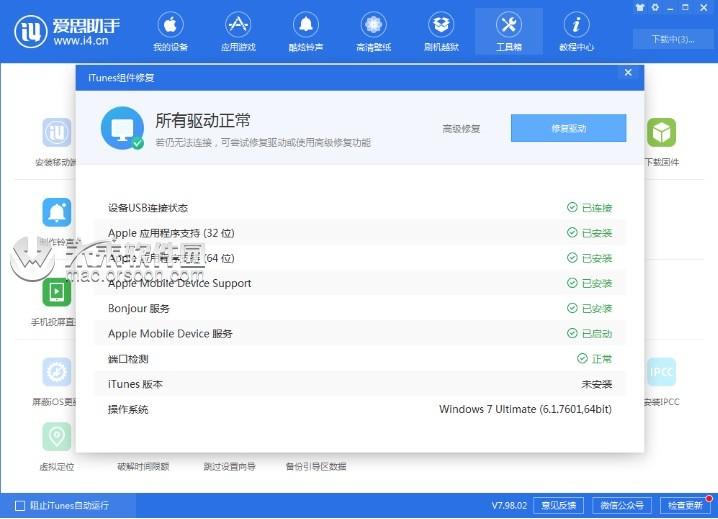Click the 高级修复 advanced repair link
This screenshot has width=718, height=519.
(461, 129)
